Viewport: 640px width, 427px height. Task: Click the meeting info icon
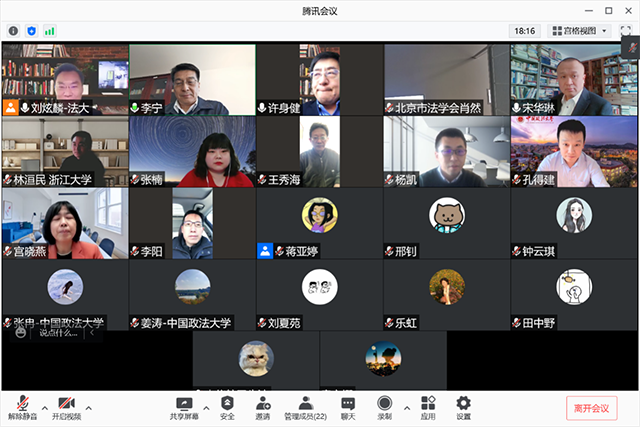click(13, 31)
